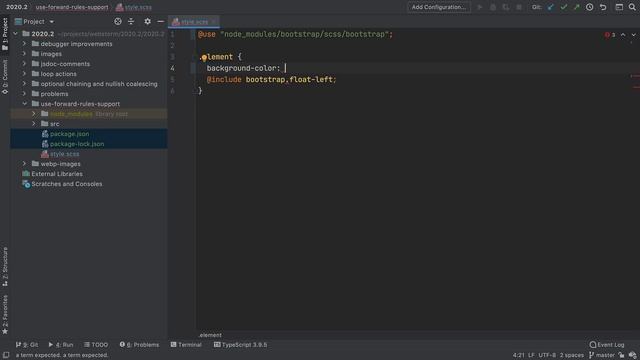Click the error count indicator
This screenshot has height=360, width=640.
tap(610, 35)
